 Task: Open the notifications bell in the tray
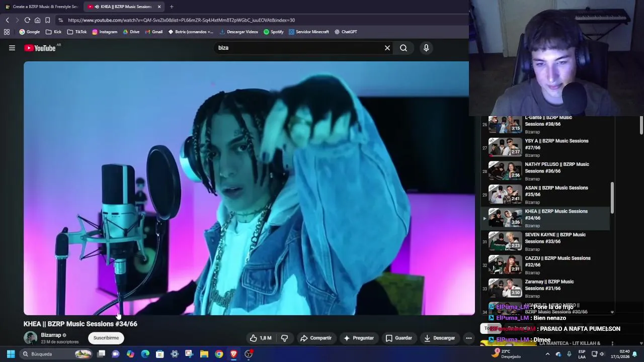634,354
